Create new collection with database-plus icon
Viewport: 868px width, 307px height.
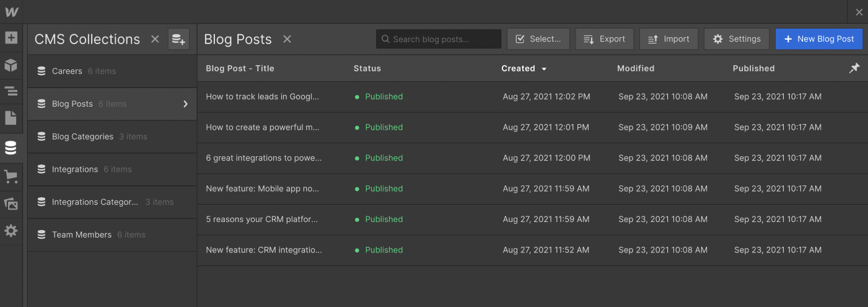(178, 39)
